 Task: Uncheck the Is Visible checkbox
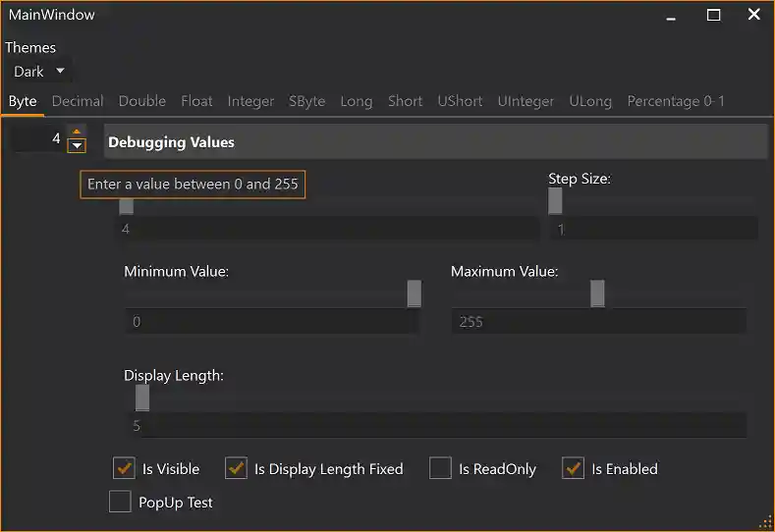tap(124, 468)
